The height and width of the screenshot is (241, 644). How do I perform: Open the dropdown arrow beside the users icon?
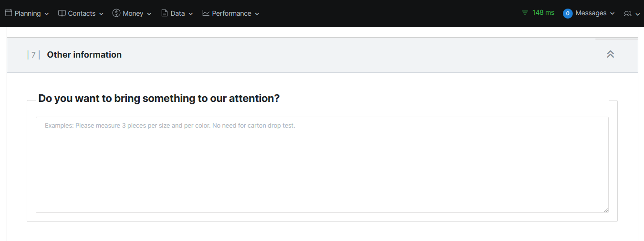[x=638, y=14]
